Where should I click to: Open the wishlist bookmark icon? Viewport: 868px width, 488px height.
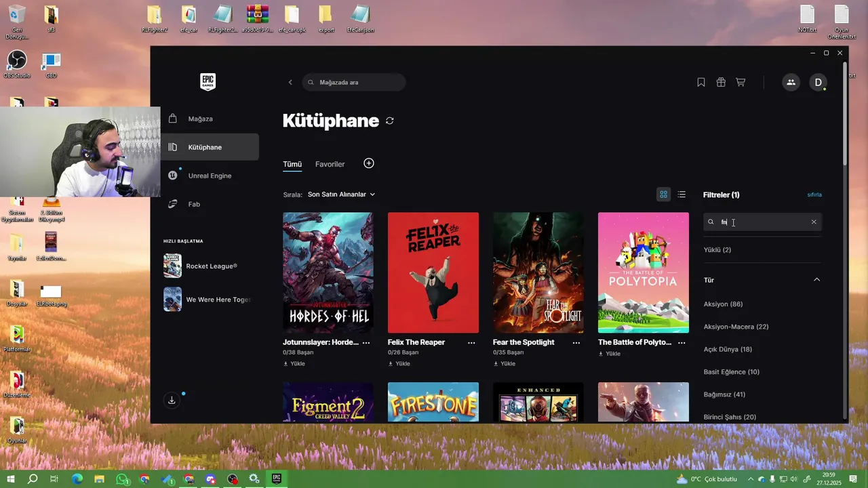point(701,82)
